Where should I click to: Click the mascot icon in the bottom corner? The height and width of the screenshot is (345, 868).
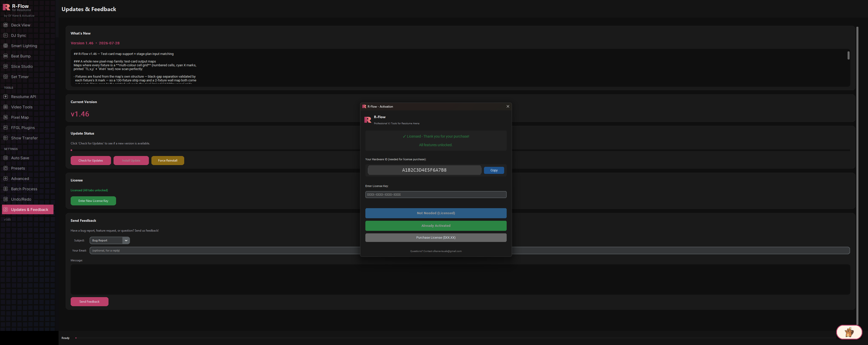(x=849, y=333)
